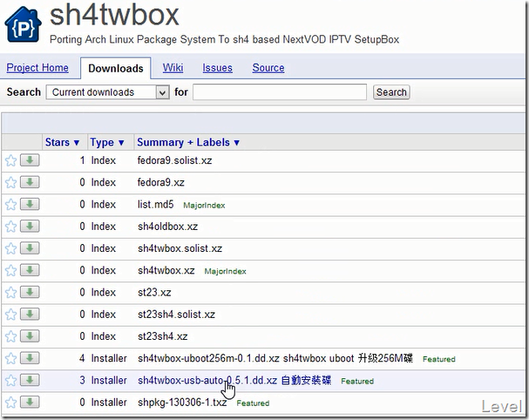Open st23sh4.xz file link

coord(163,336)
